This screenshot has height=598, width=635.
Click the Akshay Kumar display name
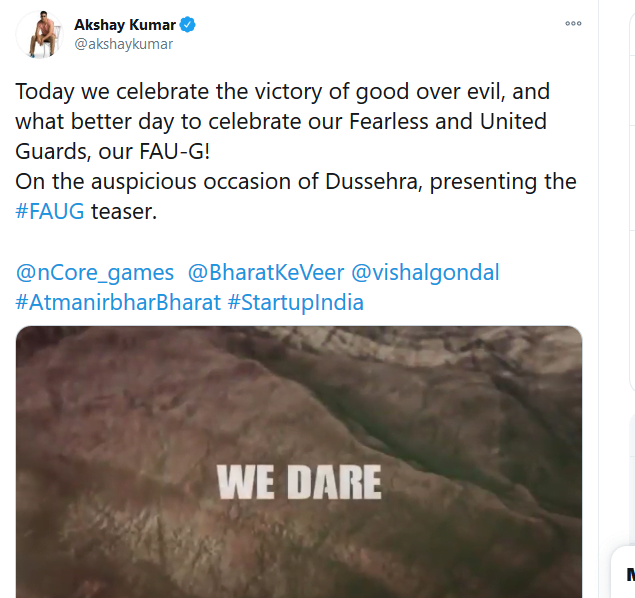click(125, 25)
